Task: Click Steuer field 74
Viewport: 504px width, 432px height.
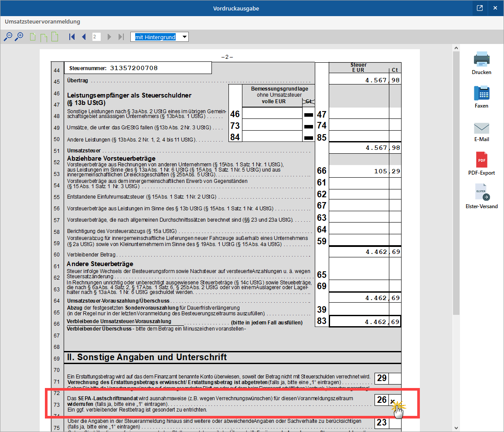Action: click(365, 125)
